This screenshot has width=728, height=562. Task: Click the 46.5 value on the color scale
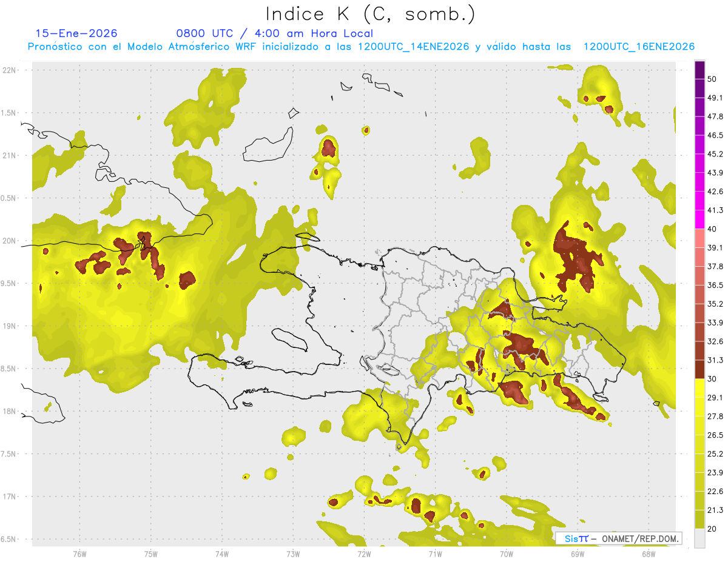[715, 135]
